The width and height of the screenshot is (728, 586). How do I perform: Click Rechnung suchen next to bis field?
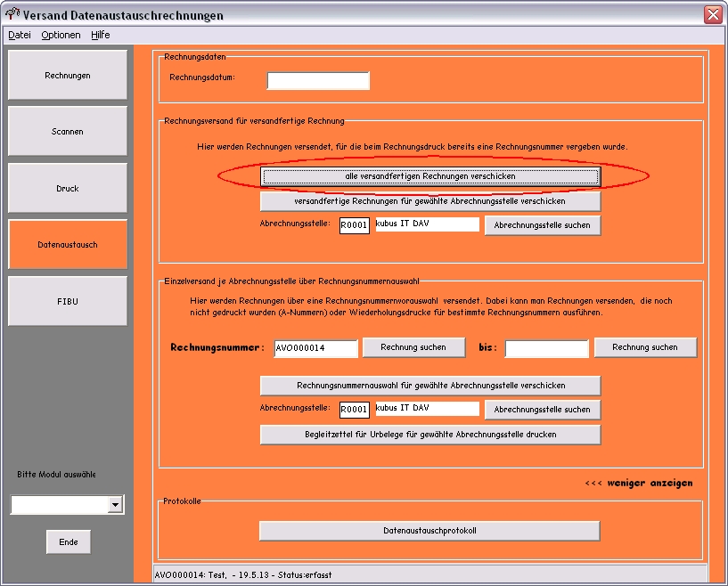tap(645, 347)
